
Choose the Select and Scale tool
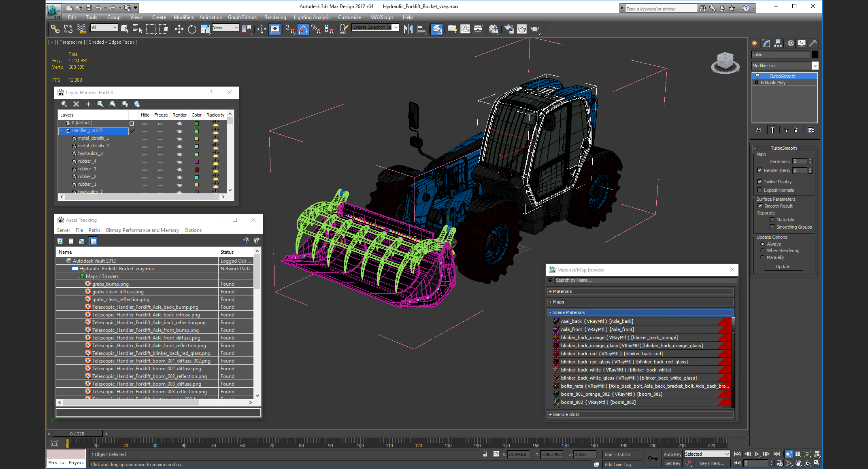coord(205,29)
